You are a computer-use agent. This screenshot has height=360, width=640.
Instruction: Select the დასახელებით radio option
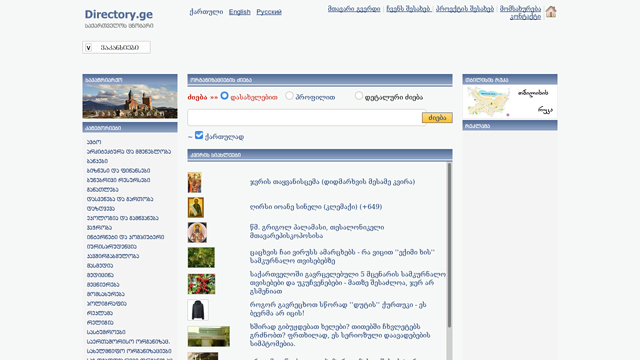224,96
